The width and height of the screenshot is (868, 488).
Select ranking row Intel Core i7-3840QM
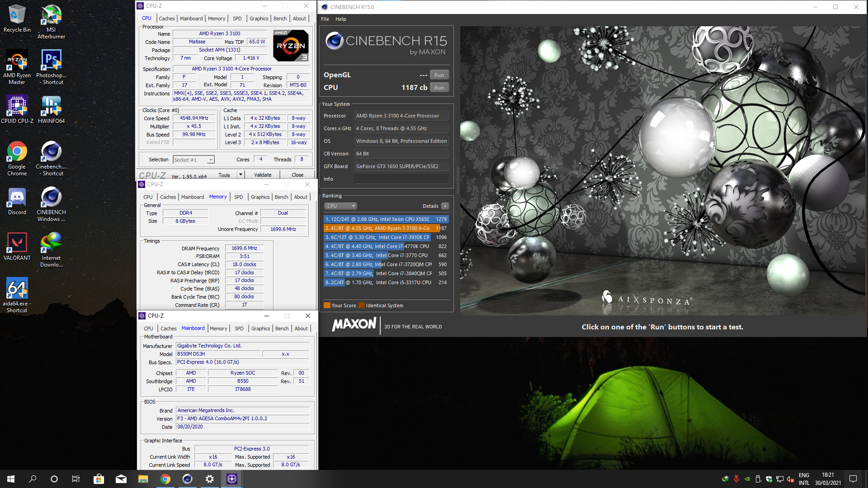tap(386, 273)
